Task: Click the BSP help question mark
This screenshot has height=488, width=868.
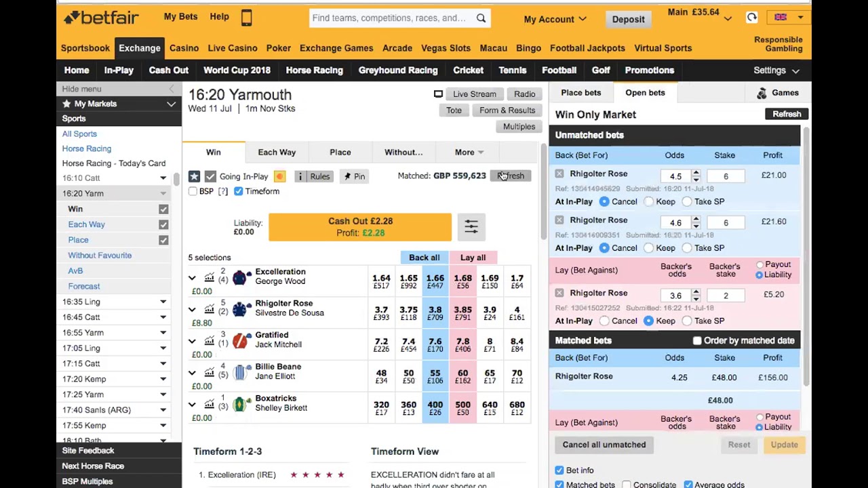Action: point(222,192)
